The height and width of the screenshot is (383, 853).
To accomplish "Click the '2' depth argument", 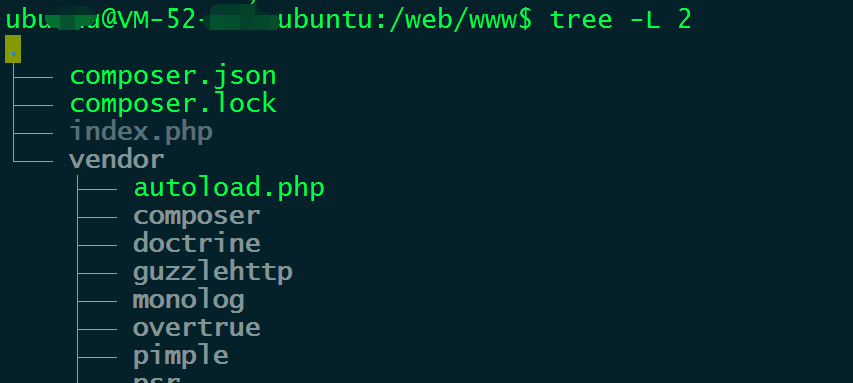I will [684, 20].
